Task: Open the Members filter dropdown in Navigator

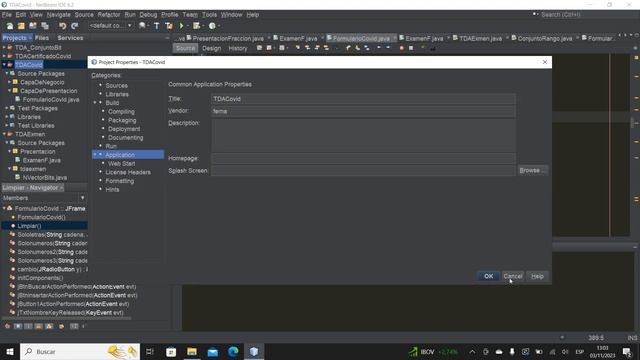Action: tap(82, 198)
